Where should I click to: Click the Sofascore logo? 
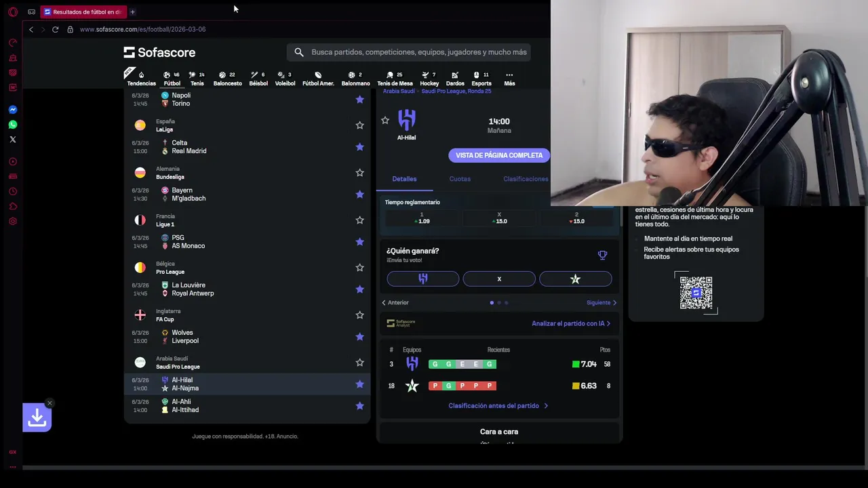(x=159, y=52)
